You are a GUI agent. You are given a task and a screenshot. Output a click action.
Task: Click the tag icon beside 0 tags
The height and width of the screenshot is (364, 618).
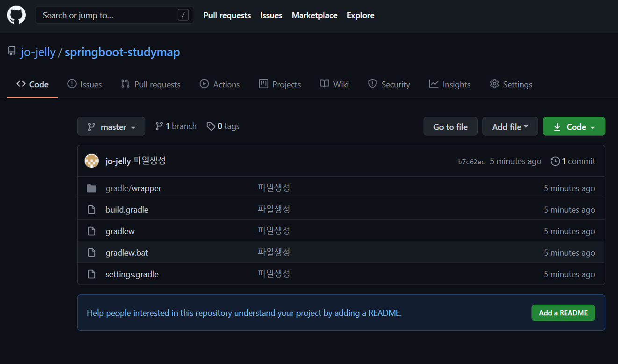tap(211, 126)
